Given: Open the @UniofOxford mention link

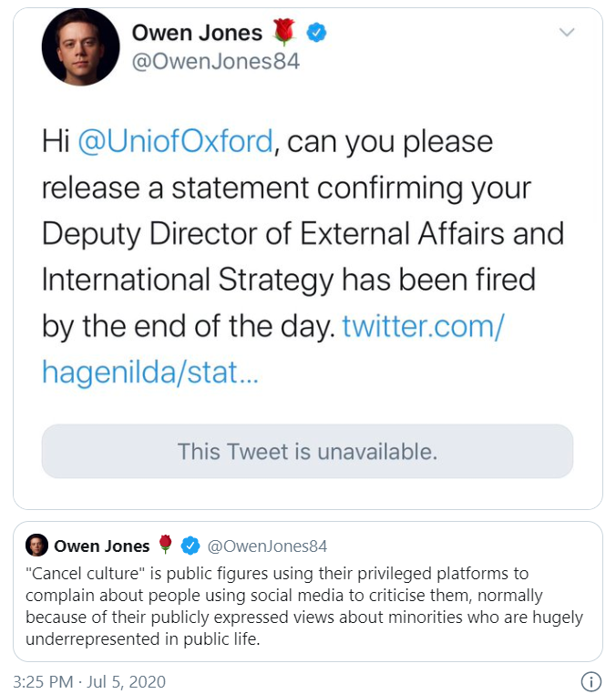Looking at the screenshot, I should point(176,142).
